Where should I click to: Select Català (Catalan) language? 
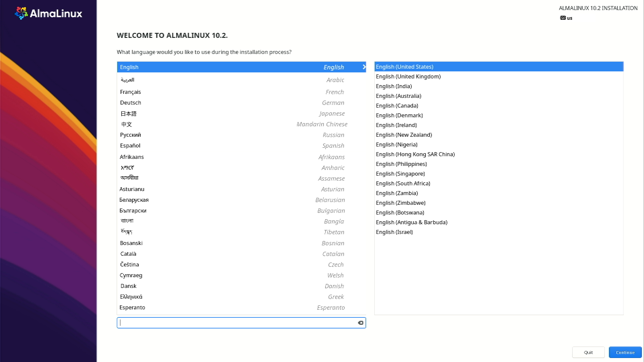click(x=241, y=254)
